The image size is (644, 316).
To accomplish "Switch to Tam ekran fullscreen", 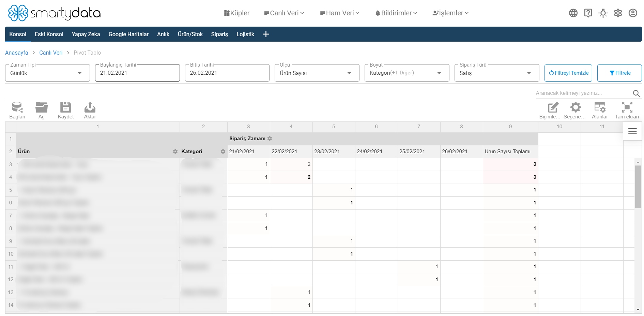I will click(x=627, y=110).
